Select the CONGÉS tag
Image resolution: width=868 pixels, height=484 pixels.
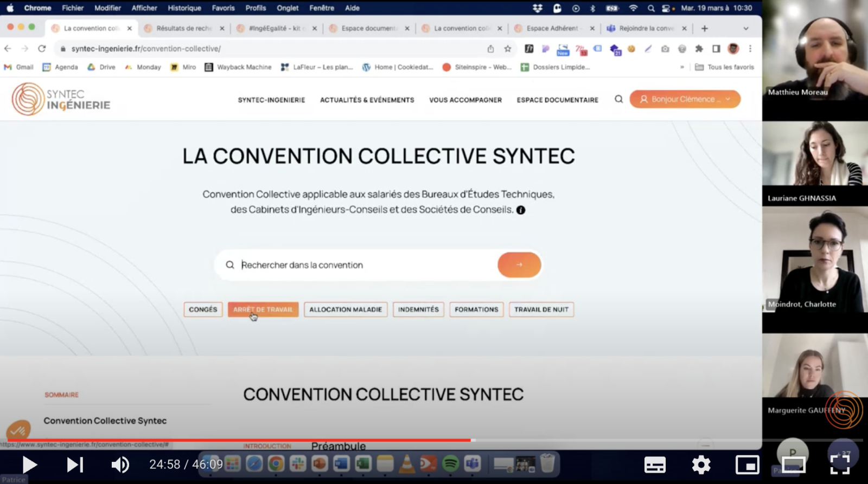pyautogui.click(x=203, y=309)
